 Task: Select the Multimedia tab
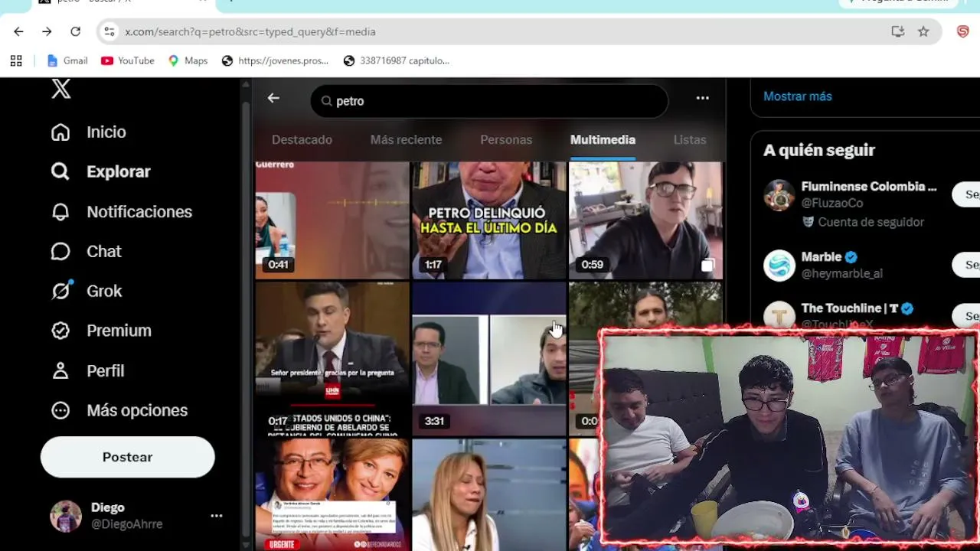(603, 139)
